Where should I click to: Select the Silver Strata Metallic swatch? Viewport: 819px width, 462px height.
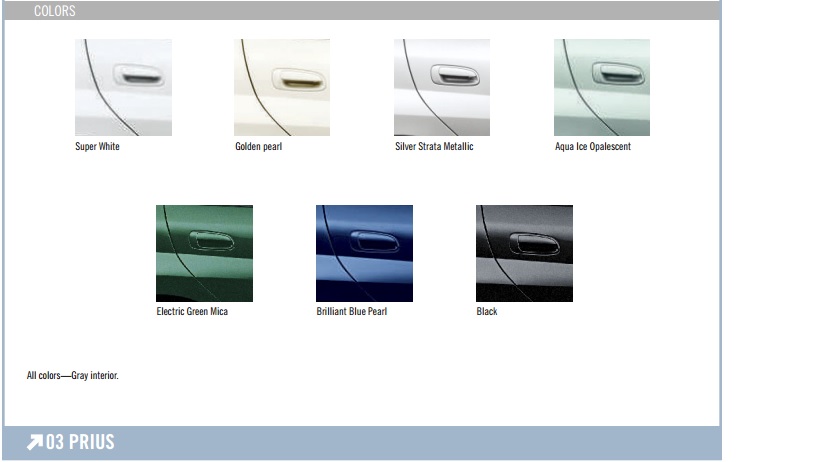tap(442, 87)
